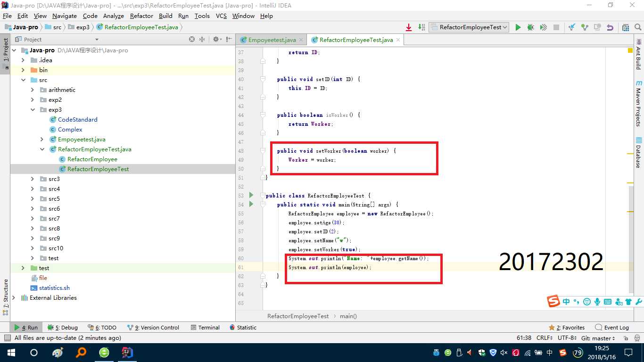Collapse the src folder
Screen dimensions: 644x362
tap(23, 80)
